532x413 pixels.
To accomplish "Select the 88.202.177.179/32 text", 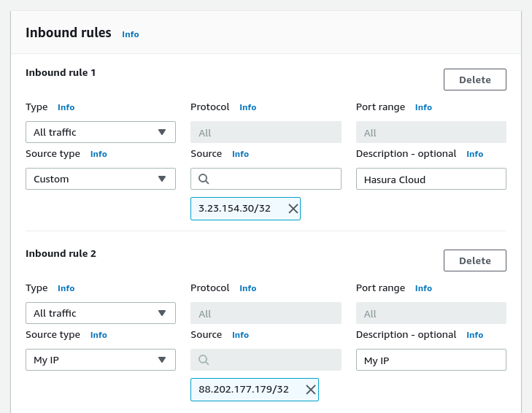I will click(x=244, y=389).
